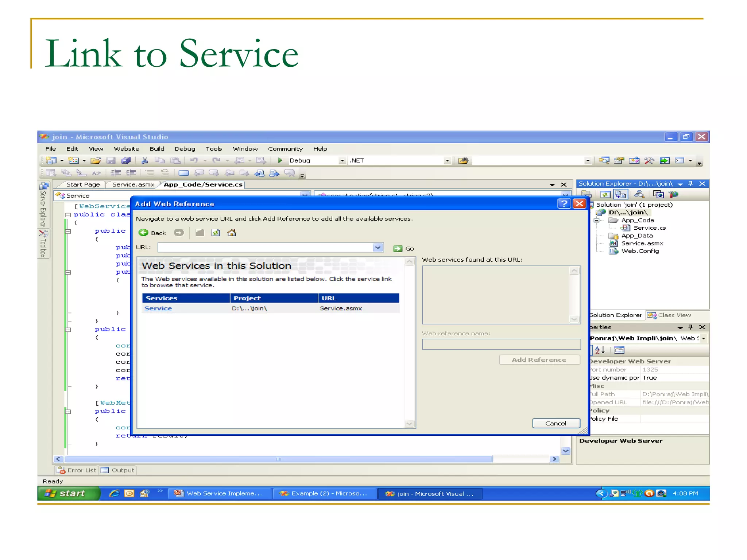The width and height of the screenshot is (747, 560).
Task: Click the Save All icon
Action: coord(126,161)
